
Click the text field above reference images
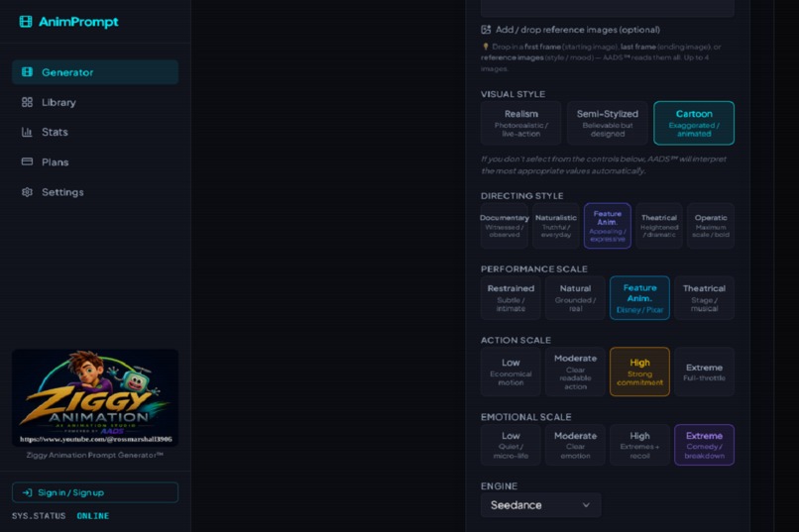coord(608,8)
